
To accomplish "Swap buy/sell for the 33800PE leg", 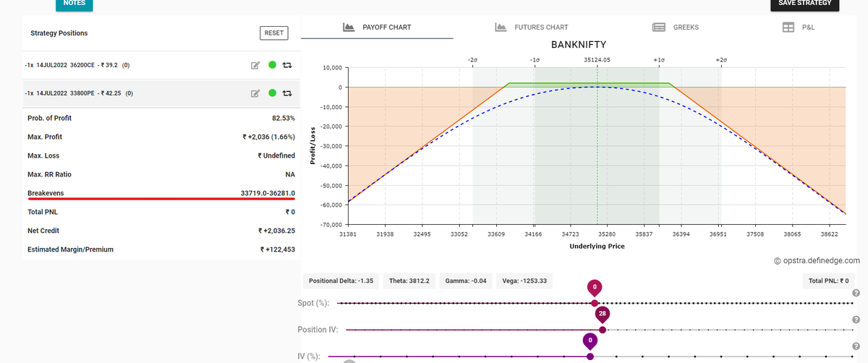I will point(287,93).
